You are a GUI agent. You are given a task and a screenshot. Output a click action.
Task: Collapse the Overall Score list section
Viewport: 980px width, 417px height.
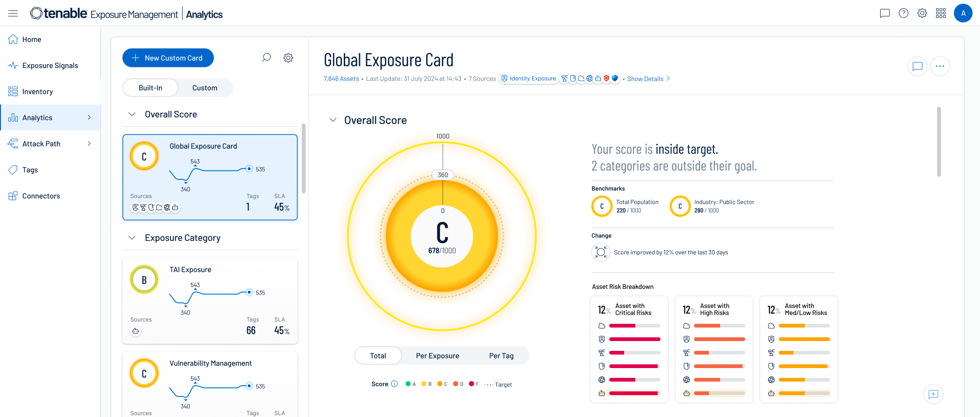(x=132, y=114)
